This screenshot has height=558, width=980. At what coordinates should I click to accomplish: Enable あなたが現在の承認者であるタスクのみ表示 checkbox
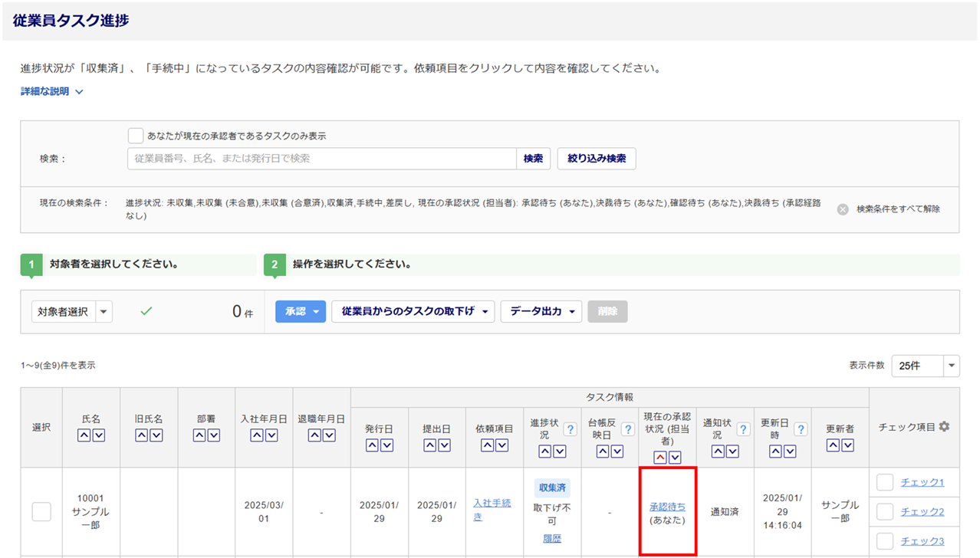tap(136, 136)
